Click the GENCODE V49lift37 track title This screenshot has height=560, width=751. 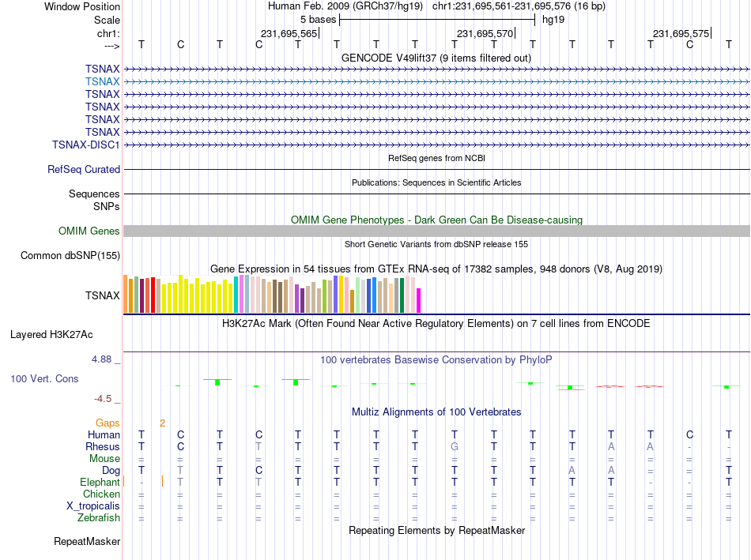(x=436, y=58)
